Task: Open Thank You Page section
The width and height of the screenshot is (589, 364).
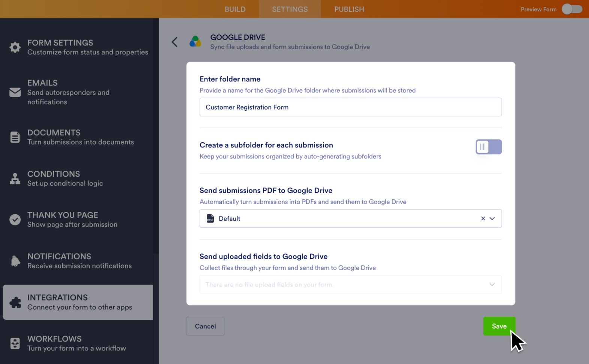Action: tap(78, 220)
